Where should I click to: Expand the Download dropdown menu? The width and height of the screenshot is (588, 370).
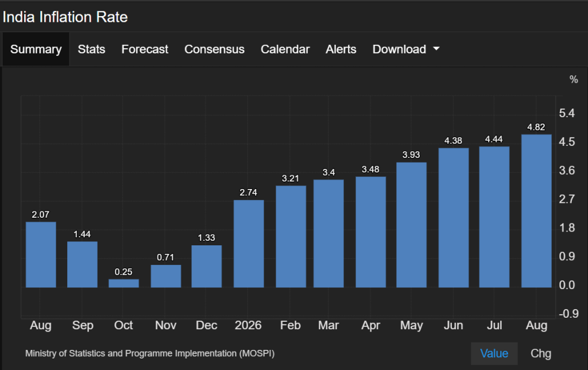tap(406, 49)
